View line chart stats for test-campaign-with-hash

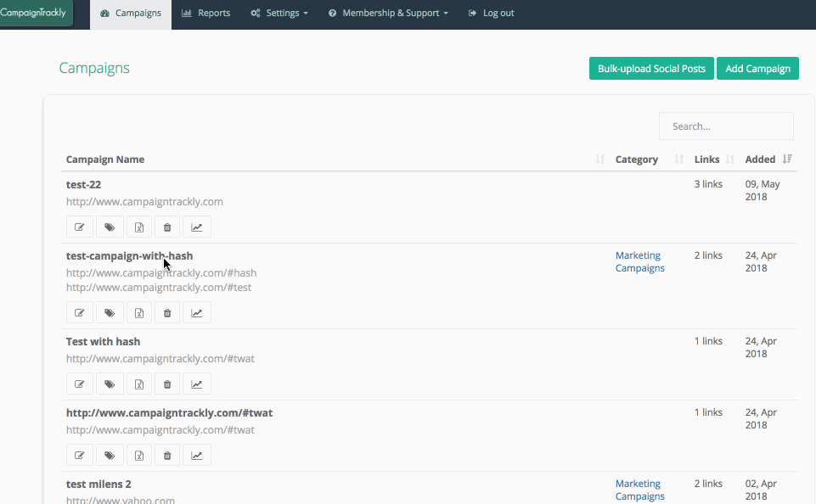[196, 313]
